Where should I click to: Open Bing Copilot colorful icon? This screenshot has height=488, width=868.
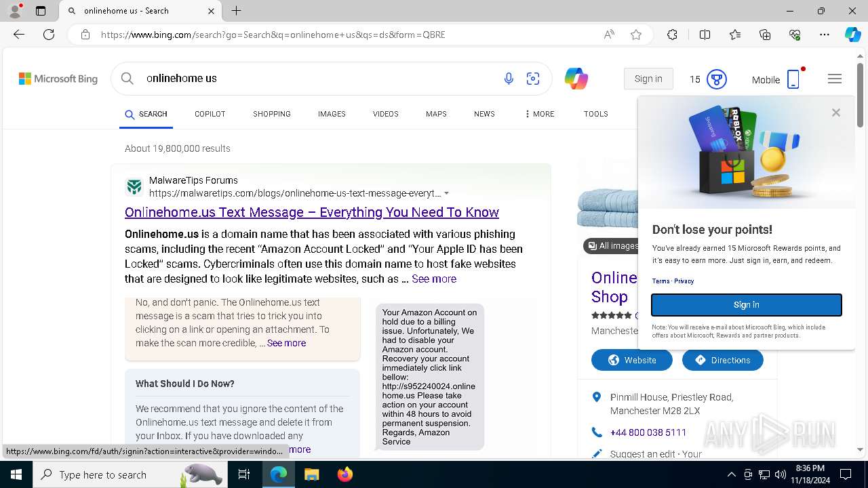tap(576, 79)
